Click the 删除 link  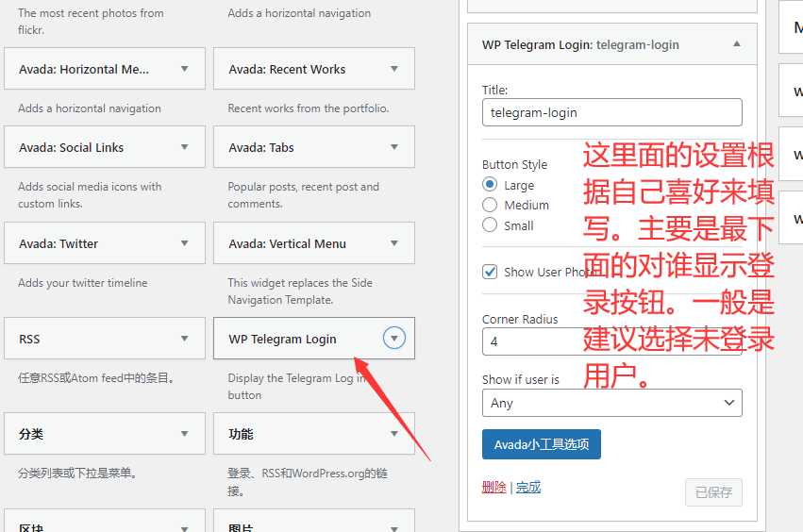(x=494, y=488)
